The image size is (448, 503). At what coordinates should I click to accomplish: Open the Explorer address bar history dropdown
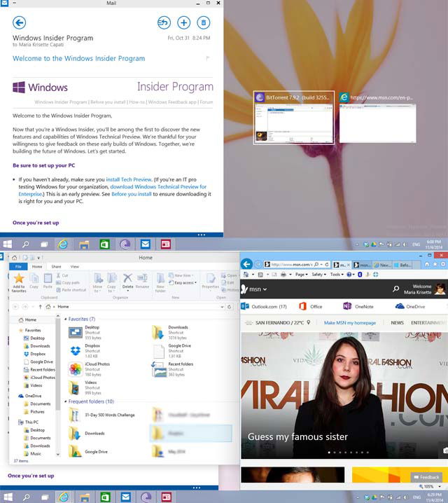(x=222, y=307)
